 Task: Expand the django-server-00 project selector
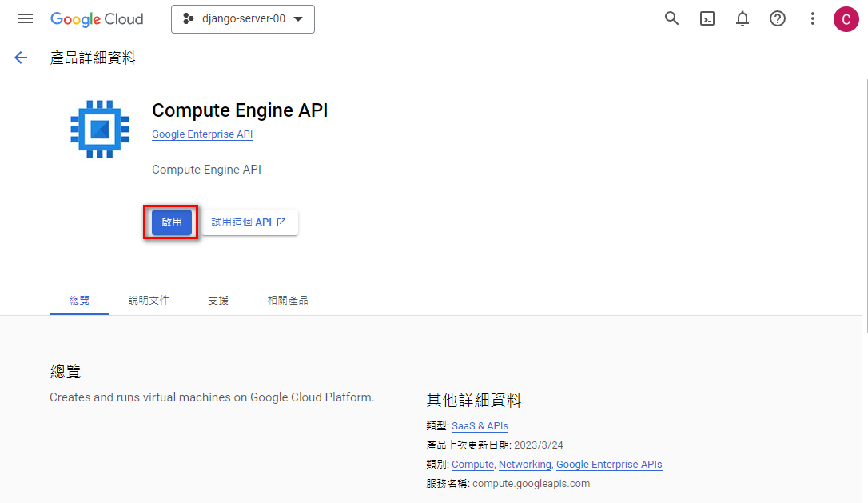tap(243, 19)
